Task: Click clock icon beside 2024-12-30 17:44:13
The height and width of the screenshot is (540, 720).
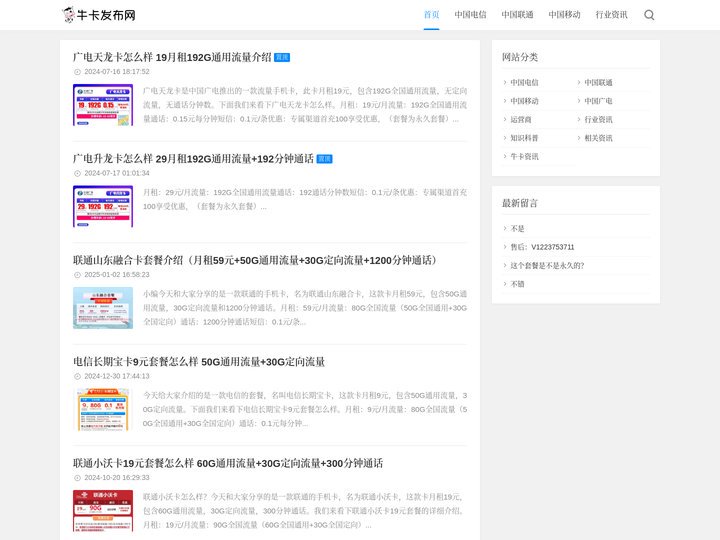Action: tap(77, 376)
